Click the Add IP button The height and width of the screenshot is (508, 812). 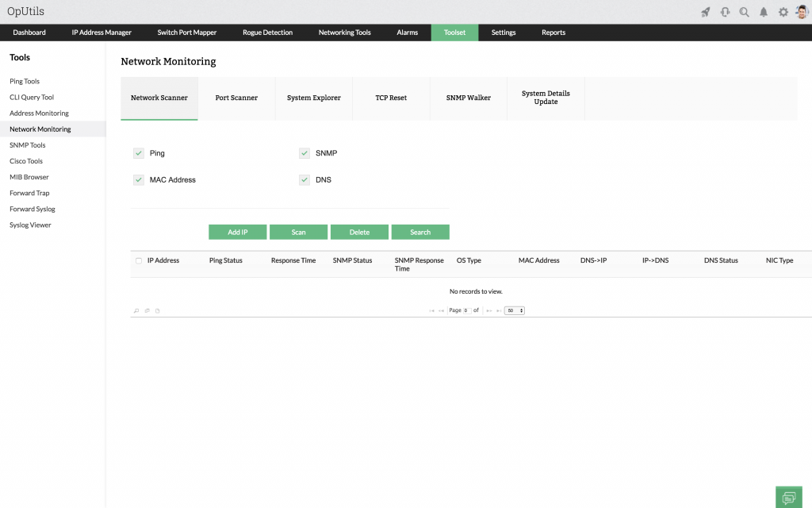pyautogui.click(x=238, y=232)
